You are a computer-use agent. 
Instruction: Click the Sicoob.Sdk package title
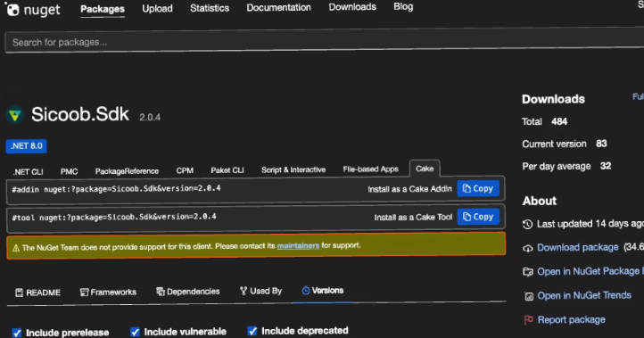(x=80, y=114)
